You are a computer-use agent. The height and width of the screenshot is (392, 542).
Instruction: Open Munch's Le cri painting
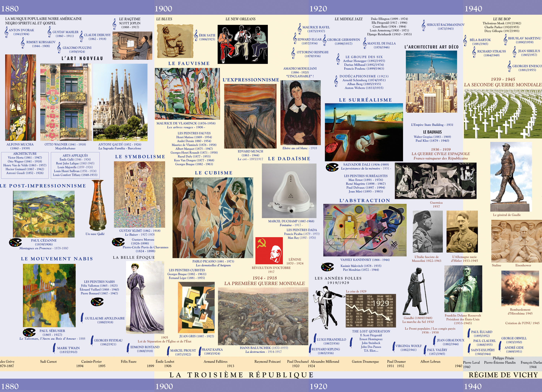pyautogui.click(x=250, y=116)
